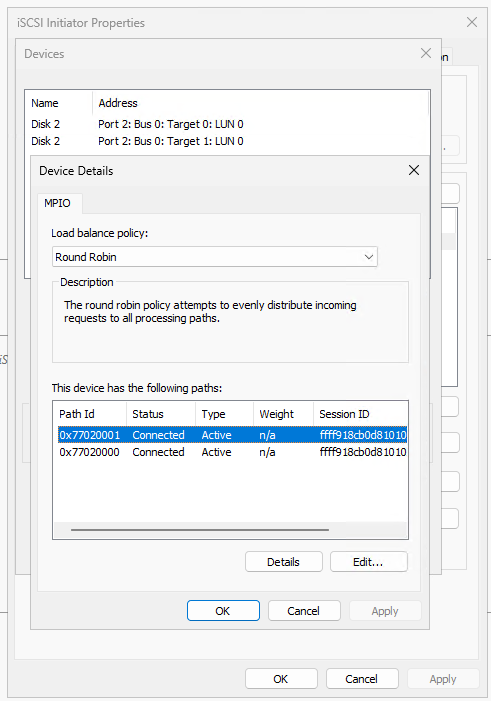This screenshot has width=491, height=701.
Task: Select path row 0x77020000
Action: [x=233, y=452]
